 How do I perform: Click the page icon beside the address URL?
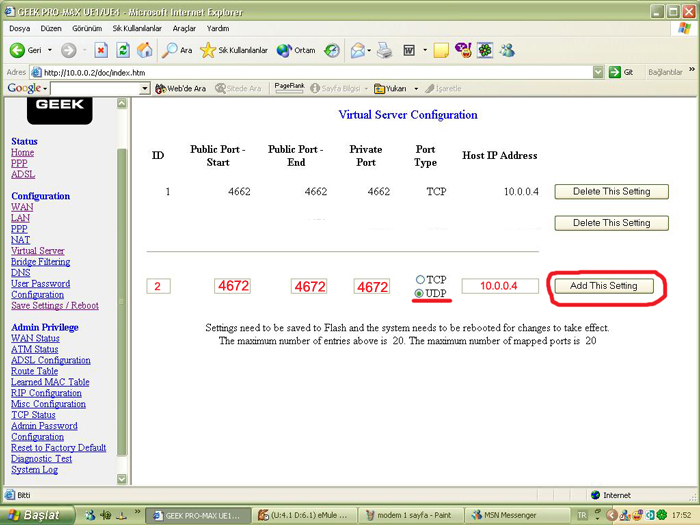click(37, 72)
